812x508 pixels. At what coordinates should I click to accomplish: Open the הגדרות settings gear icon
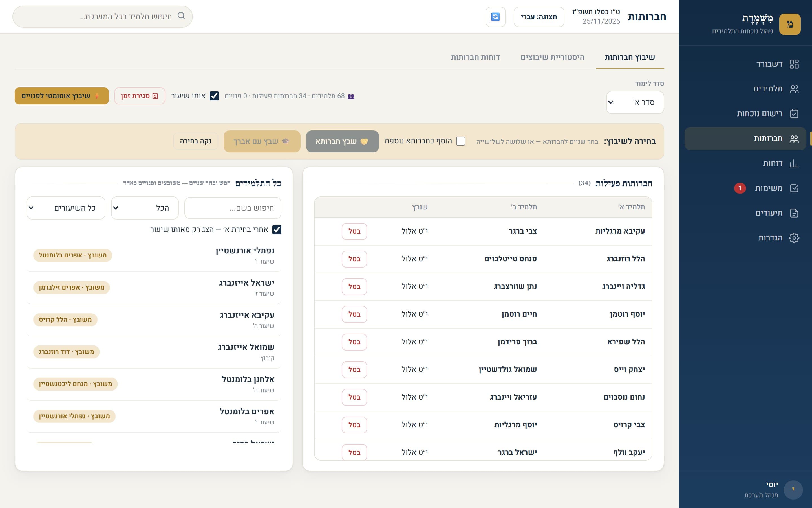794,238
